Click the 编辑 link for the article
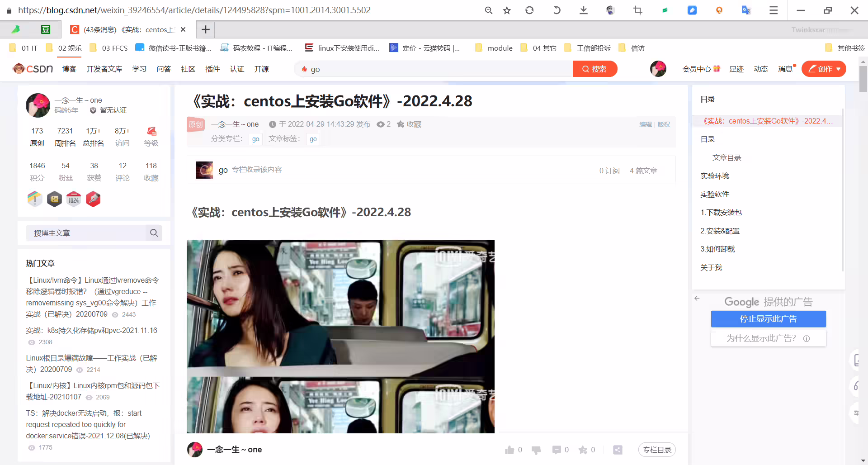The width and height of the screenshot is (868, 465). click(x=646, y=124)
